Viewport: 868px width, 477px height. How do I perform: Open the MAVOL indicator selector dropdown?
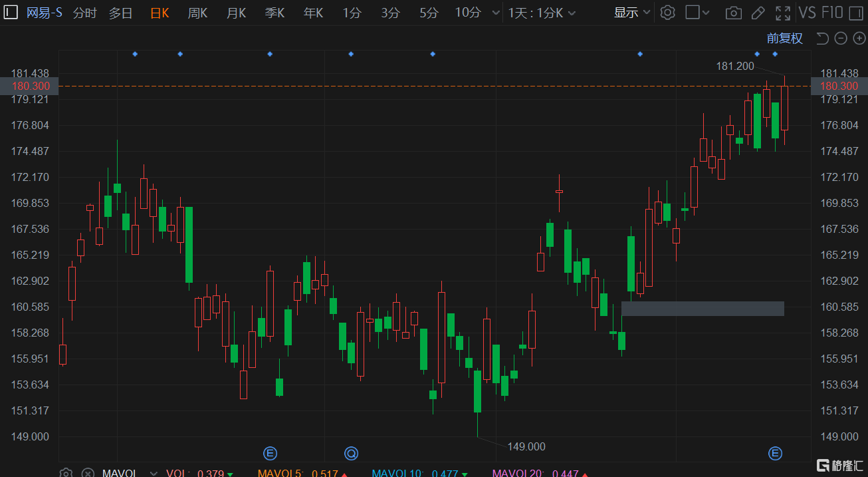(154, 473)
